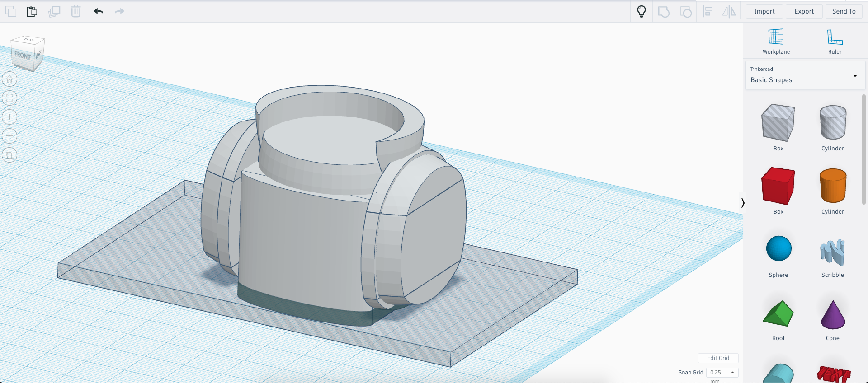
Task: Click the Zoom out minus icon
Action: tap(9, 136)
